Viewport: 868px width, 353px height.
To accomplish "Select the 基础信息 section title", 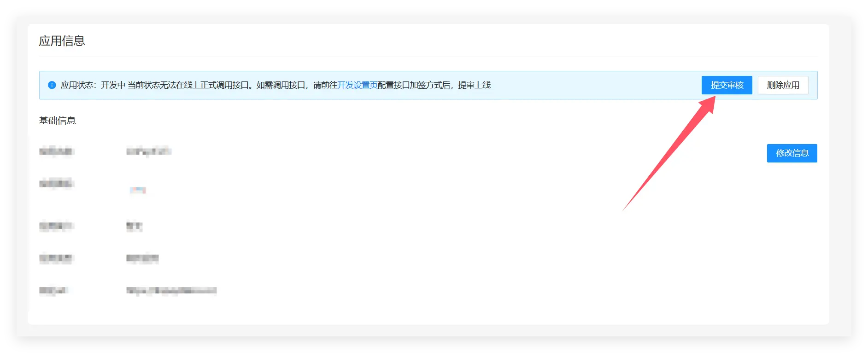I will (x=57, y=121).
